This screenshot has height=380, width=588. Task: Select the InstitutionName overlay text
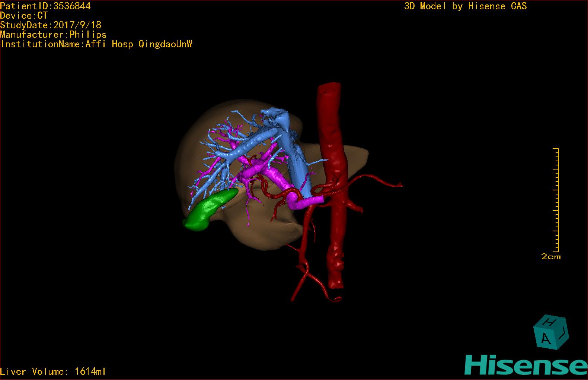pyautogui.click(x=96, y=44)
